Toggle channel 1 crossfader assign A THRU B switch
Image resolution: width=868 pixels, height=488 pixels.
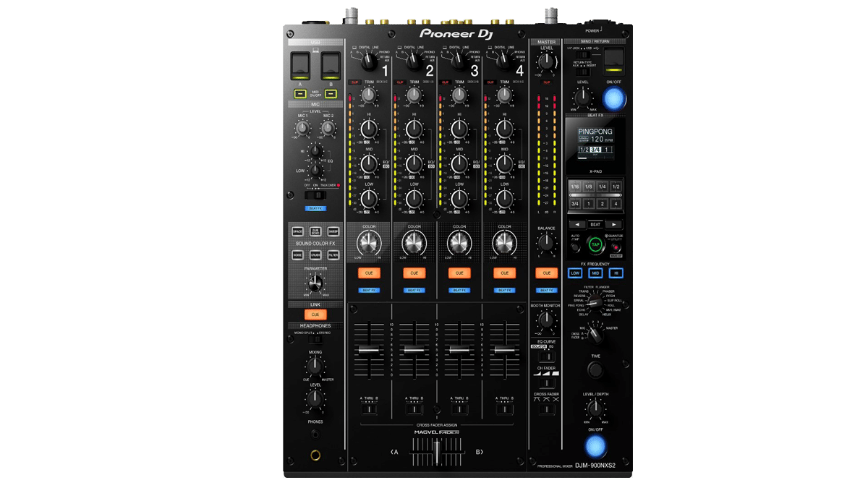(x=369, y=410)
